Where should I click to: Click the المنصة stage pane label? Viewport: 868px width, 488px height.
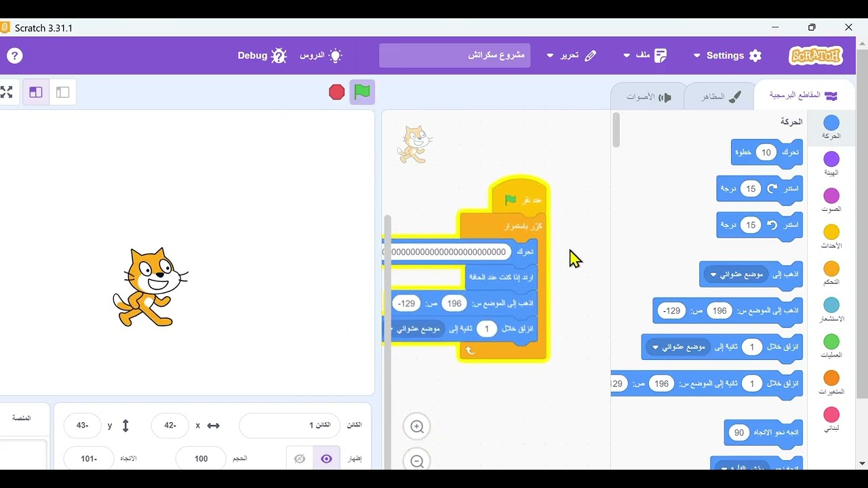(x=21, y=418)
